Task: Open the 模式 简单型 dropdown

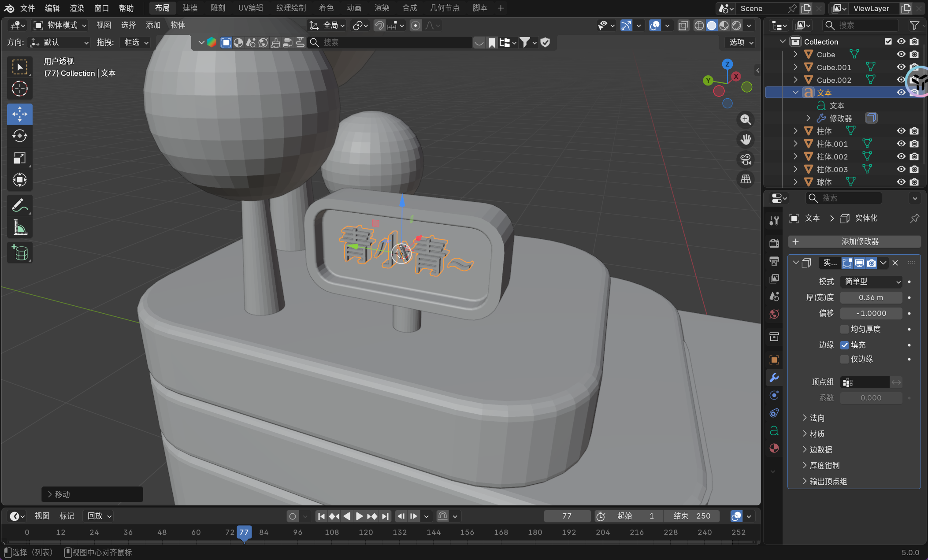Action: point(872,282)
